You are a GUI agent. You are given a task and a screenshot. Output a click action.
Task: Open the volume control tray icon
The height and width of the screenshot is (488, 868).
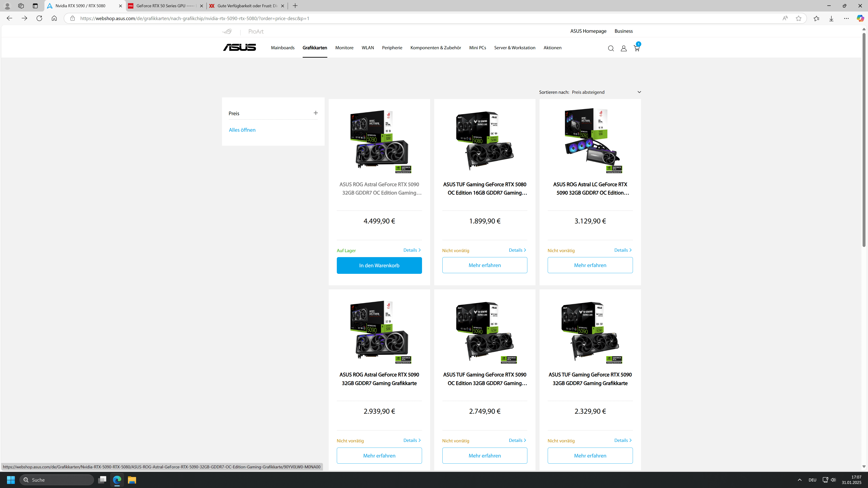tap(833, 480)
